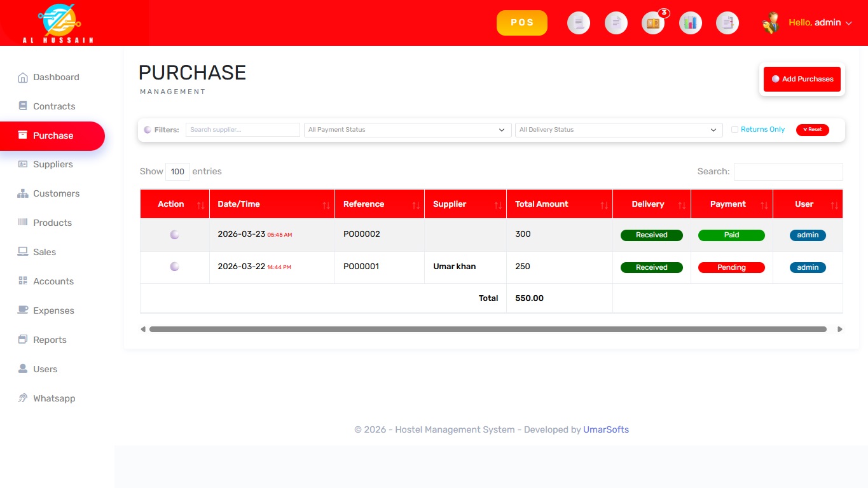
Task: Click the notification icon with badge 3
Action: 653,24
